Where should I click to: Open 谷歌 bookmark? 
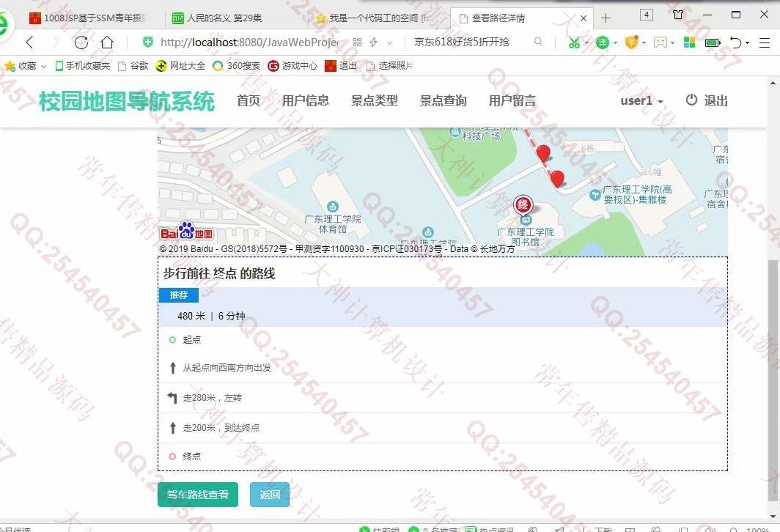click(x=133, y=66)
